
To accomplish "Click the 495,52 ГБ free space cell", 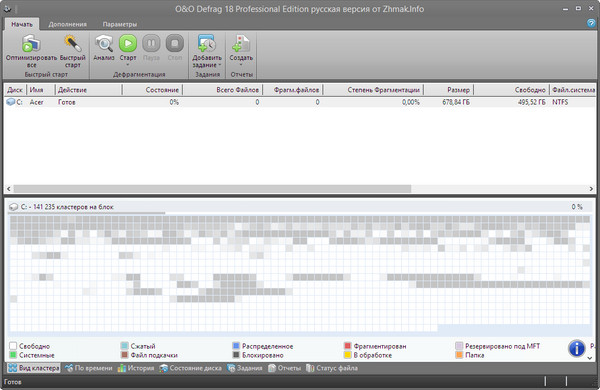I will point(531,102).
